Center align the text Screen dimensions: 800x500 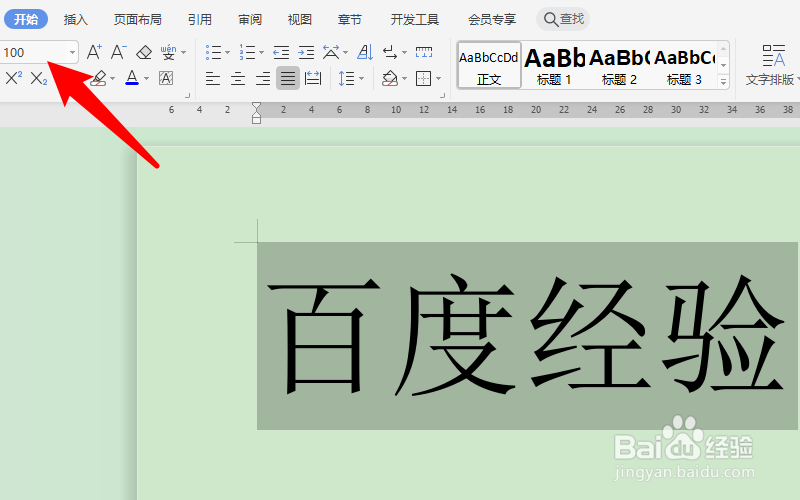[x=238, y=79]
